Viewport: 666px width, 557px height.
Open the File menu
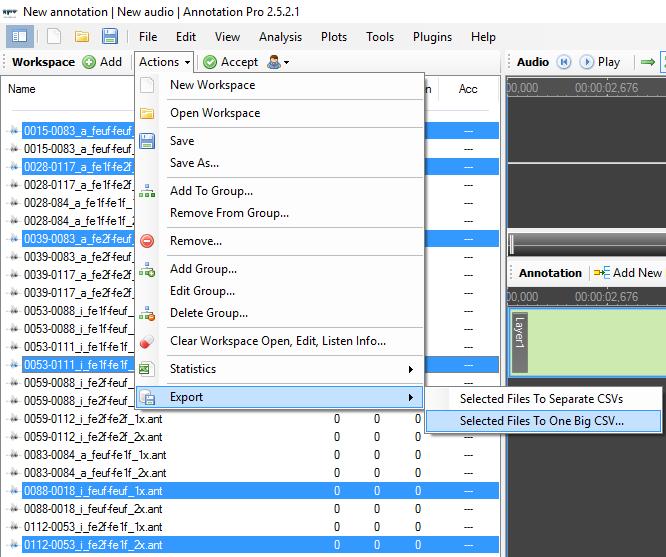tap(148, 37)
